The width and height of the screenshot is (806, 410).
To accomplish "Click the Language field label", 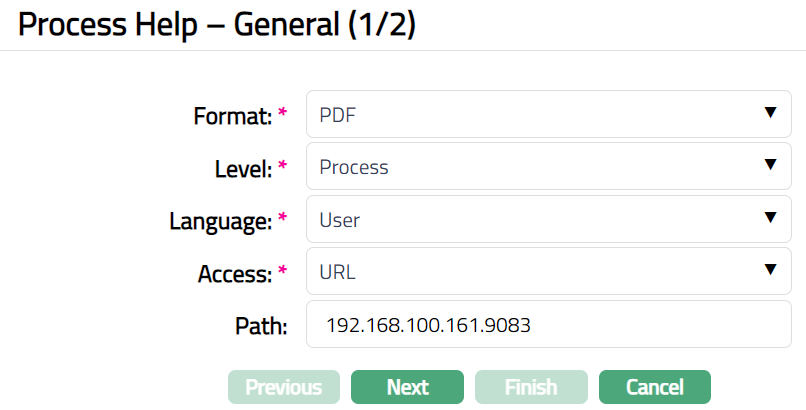I will tap(222, 220).
